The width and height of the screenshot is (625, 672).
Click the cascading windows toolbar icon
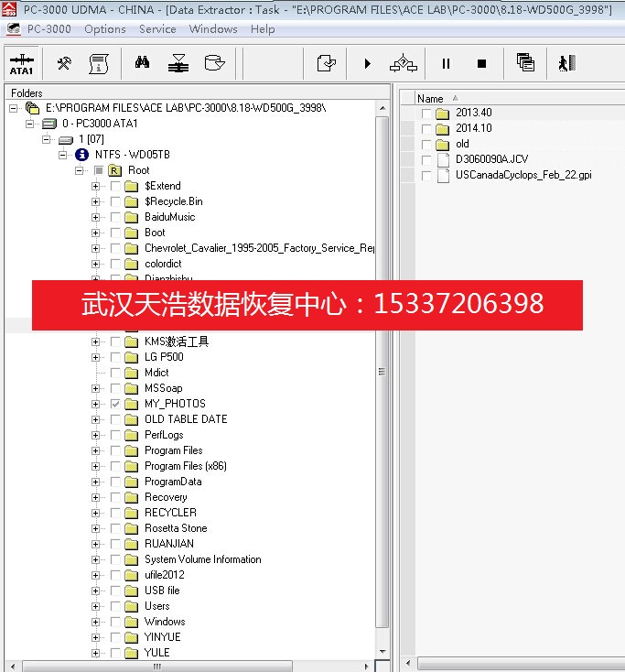525,63
